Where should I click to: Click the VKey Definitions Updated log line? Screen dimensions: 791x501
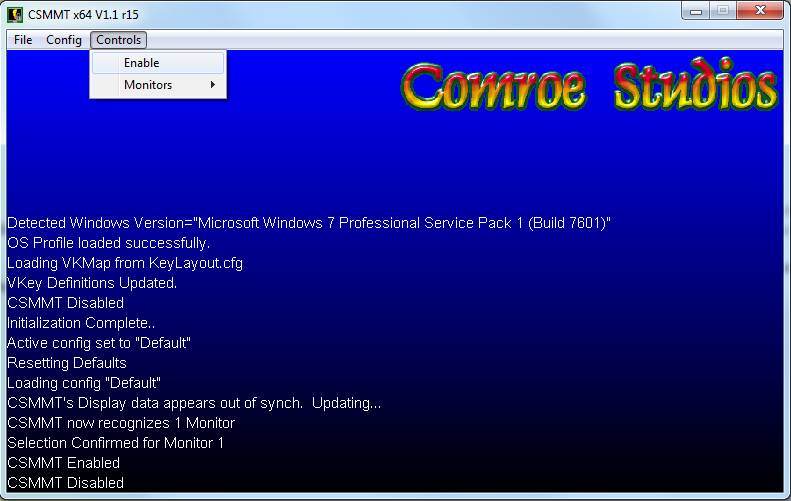92,283
